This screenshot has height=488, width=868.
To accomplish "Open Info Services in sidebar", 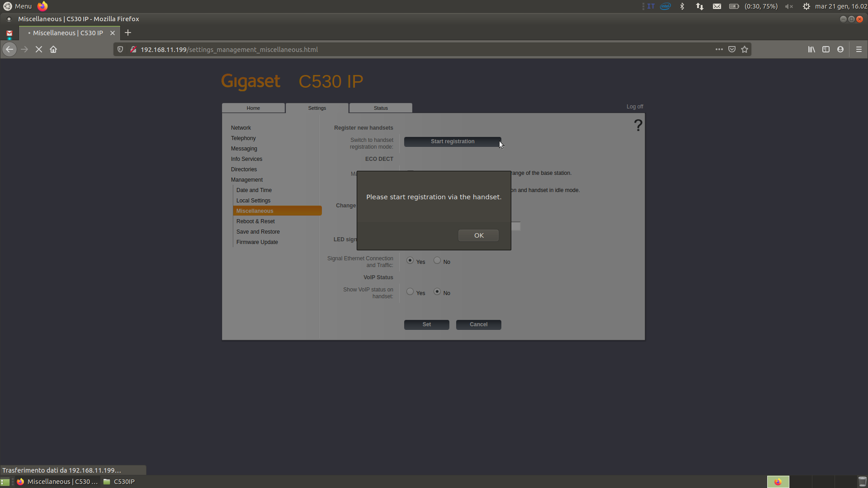I will (246, 159).
